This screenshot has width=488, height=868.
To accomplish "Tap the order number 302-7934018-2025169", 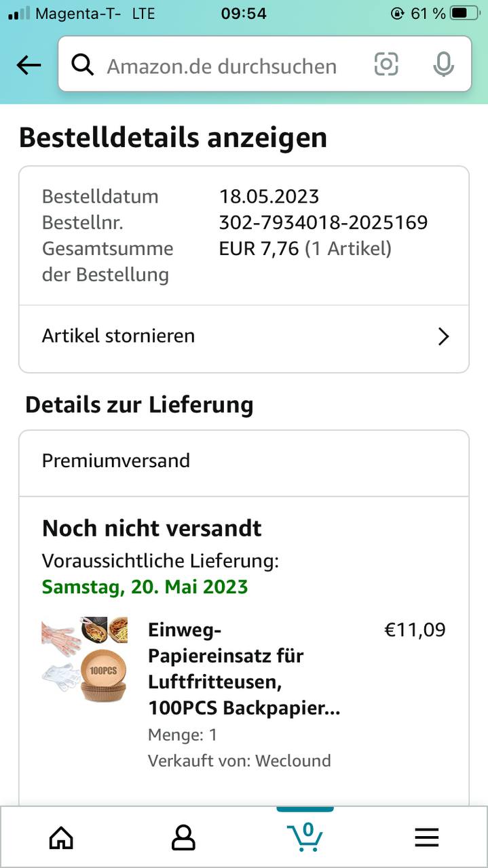I will [323, 222].
